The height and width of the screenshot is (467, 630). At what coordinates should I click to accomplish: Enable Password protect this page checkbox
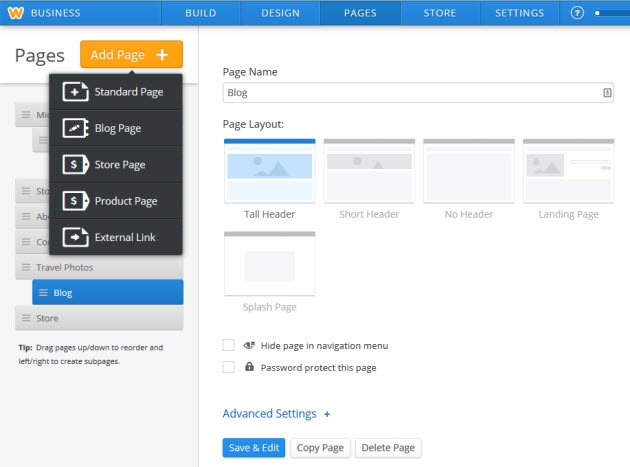coord(229,367)
